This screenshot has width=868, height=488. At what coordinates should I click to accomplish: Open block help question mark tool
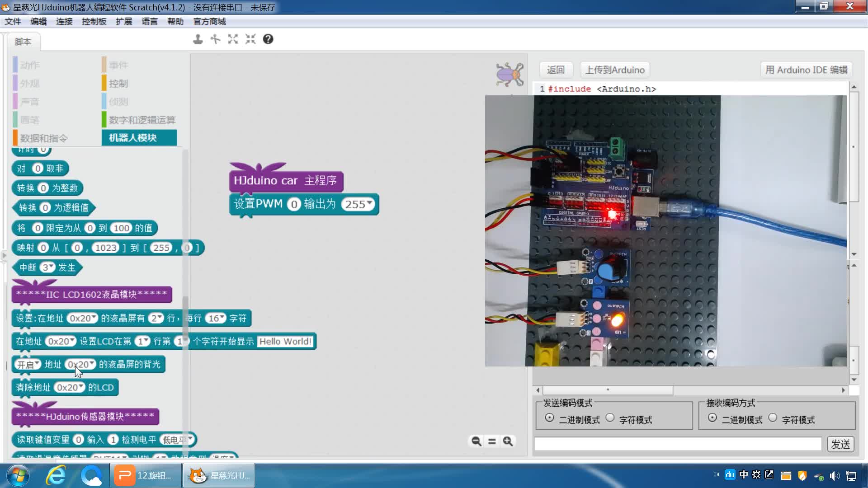pyautogui.click(x=268, y=39)
